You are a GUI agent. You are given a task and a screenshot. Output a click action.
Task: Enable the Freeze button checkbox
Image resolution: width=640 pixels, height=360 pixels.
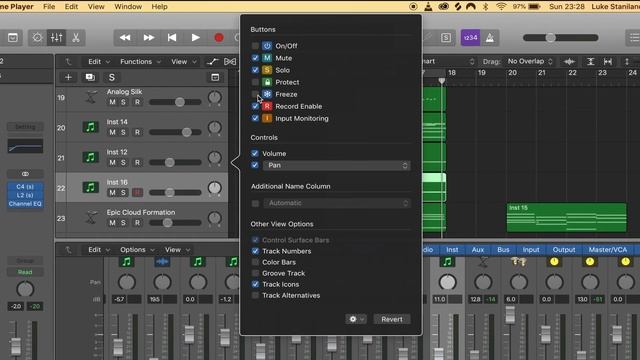(x=255, y=94)
